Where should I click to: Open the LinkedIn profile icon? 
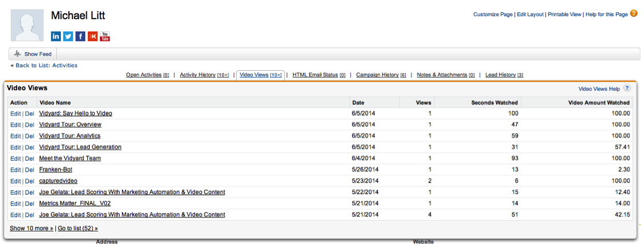coord(56,36)
